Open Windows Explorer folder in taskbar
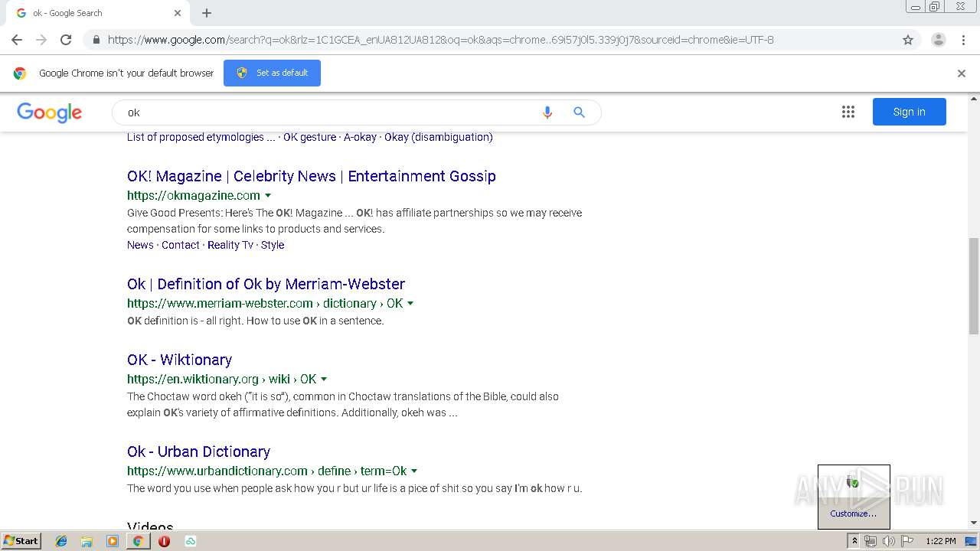This screenshot has height=551, width=980. point(87,541)
